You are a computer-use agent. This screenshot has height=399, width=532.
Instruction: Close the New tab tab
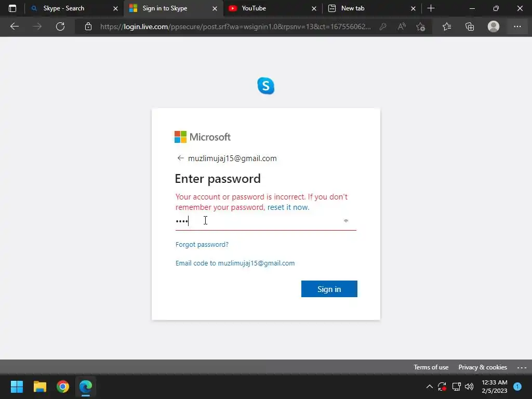click(x=413, y=8)
